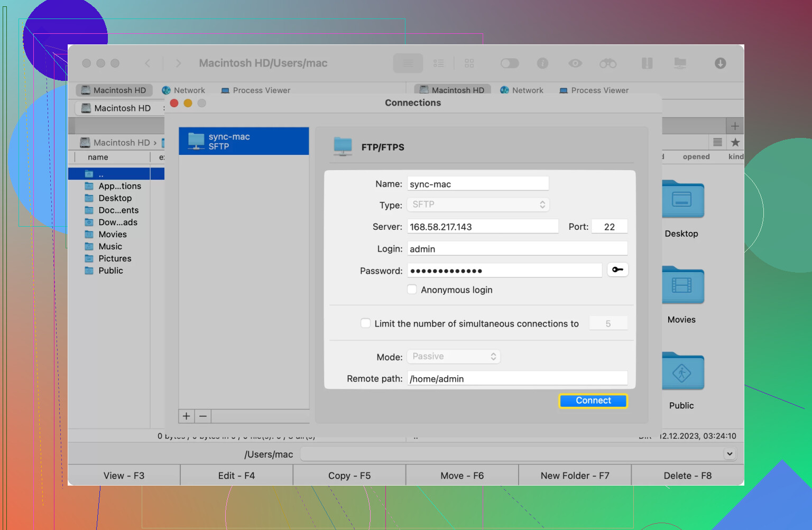The width and height of the screenshot is (812, 530).
Task: Toggle the hidden files switch in toolbar
Action: click(x=510, y=63)
